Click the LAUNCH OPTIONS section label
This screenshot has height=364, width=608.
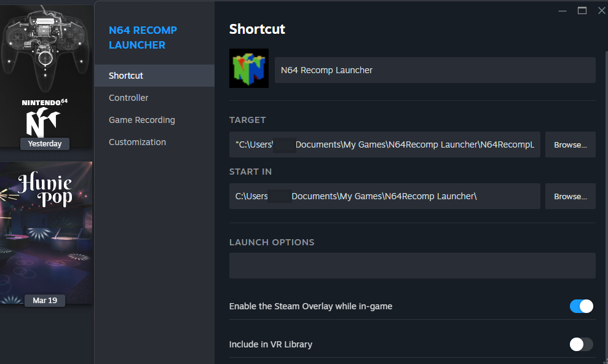pyautogui.click(x=272, y=242)
